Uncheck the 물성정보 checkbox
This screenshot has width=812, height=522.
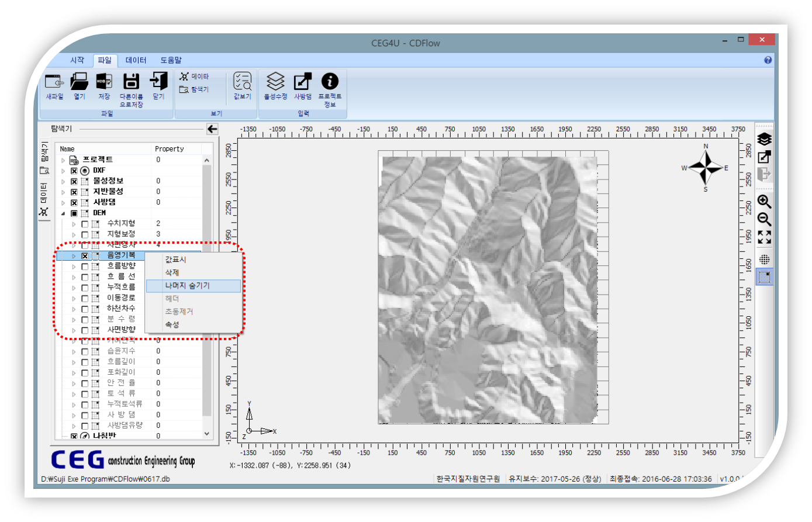click(74, 181)
